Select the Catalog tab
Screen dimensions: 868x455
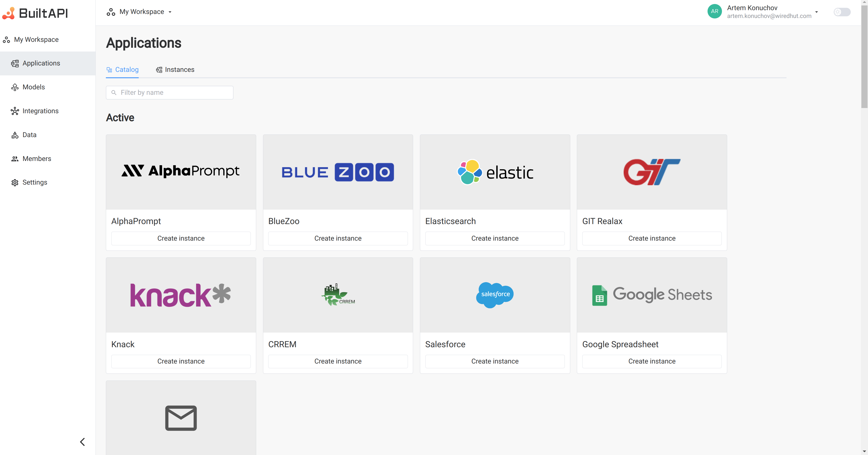tap(122, 69)
